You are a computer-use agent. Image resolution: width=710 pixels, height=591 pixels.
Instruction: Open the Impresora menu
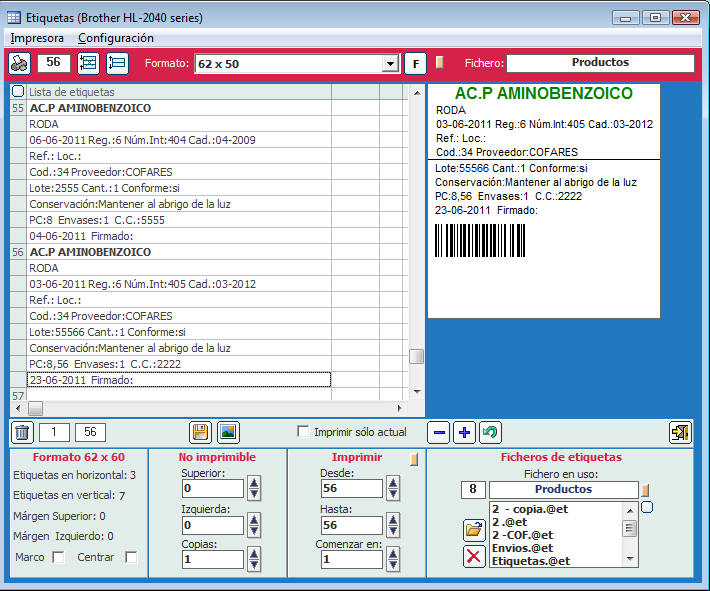pyautogui.click(x=37, y=38)
